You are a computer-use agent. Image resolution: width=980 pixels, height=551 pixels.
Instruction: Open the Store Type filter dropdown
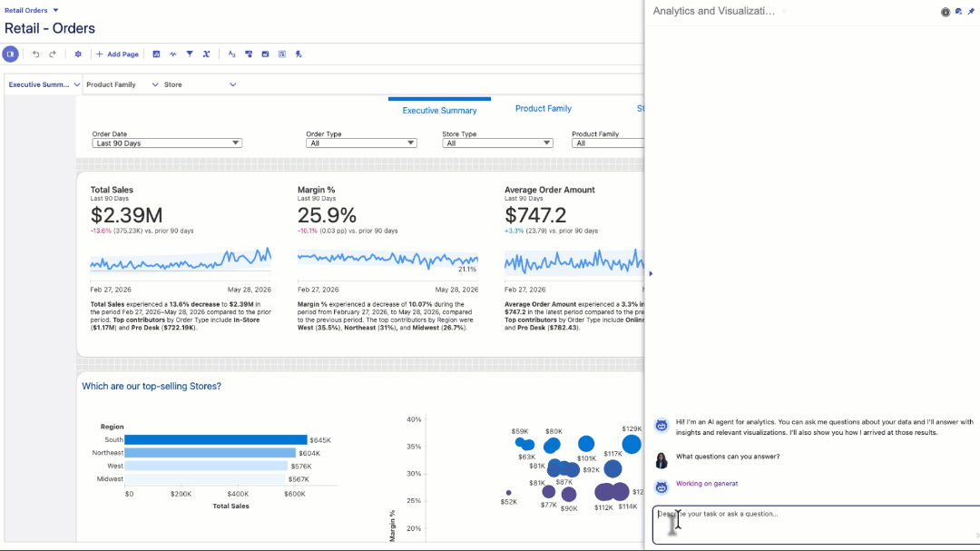click(497, 143)
